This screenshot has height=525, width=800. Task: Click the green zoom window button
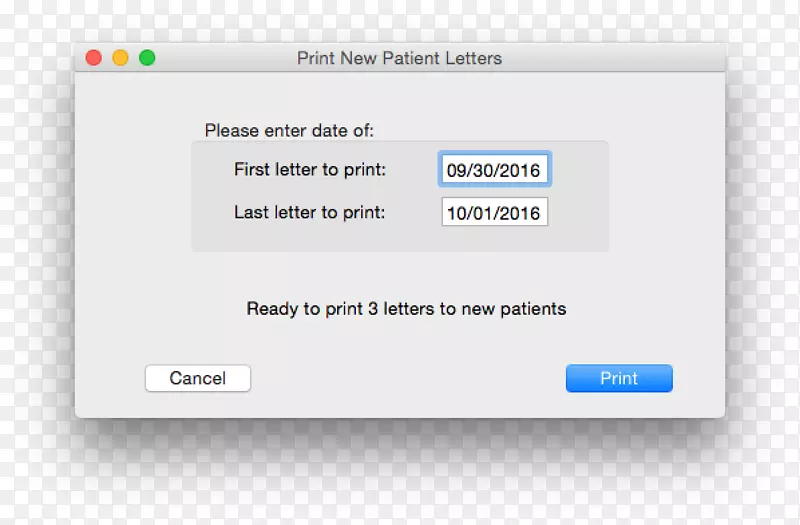click(147, 58)
